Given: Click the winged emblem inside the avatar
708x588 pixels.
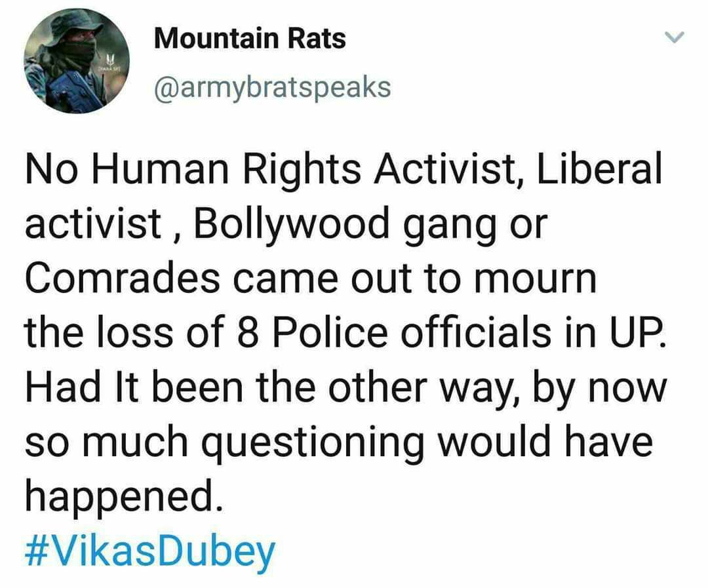Looking at the screenshot, I should (x=110, y=59).
